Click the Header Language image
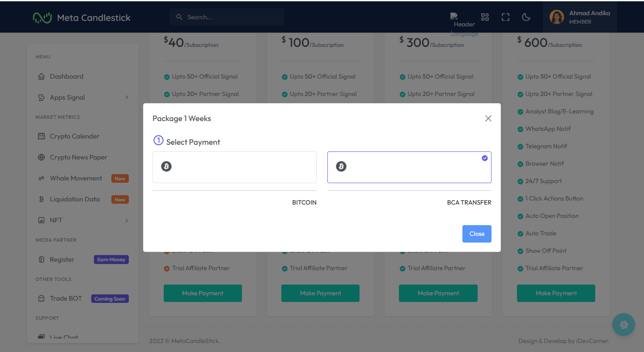Screen dimensions: 644x352 pos(464,25)
